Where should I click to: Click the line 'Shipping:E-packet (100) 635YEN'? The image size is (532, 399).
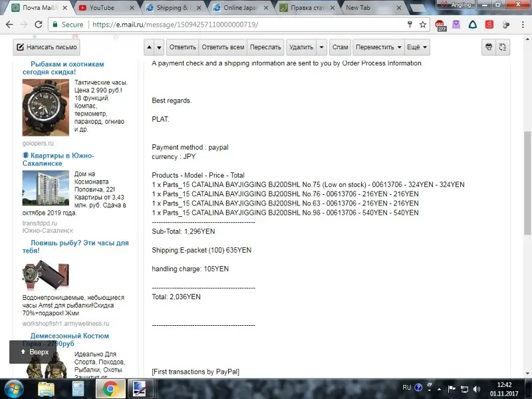pyautogui.click(x=201, y=250)
